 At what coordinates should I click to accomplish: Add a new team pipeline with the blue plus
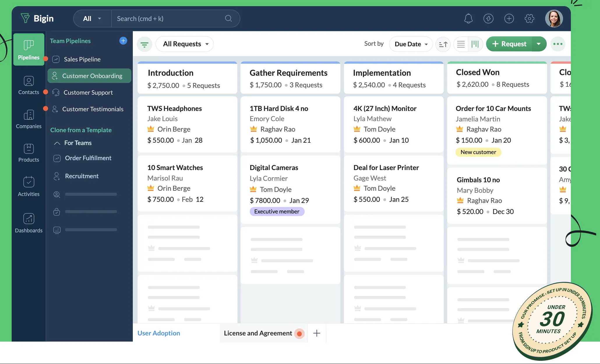pos(123,41)
